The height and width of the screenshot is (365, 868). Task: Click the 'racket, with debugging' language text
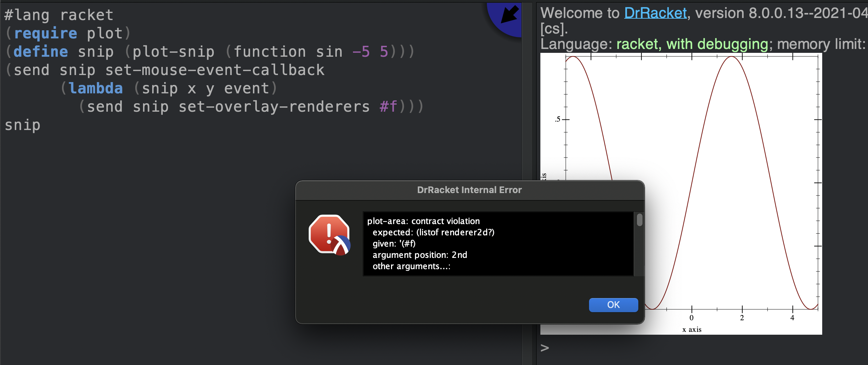692,44
